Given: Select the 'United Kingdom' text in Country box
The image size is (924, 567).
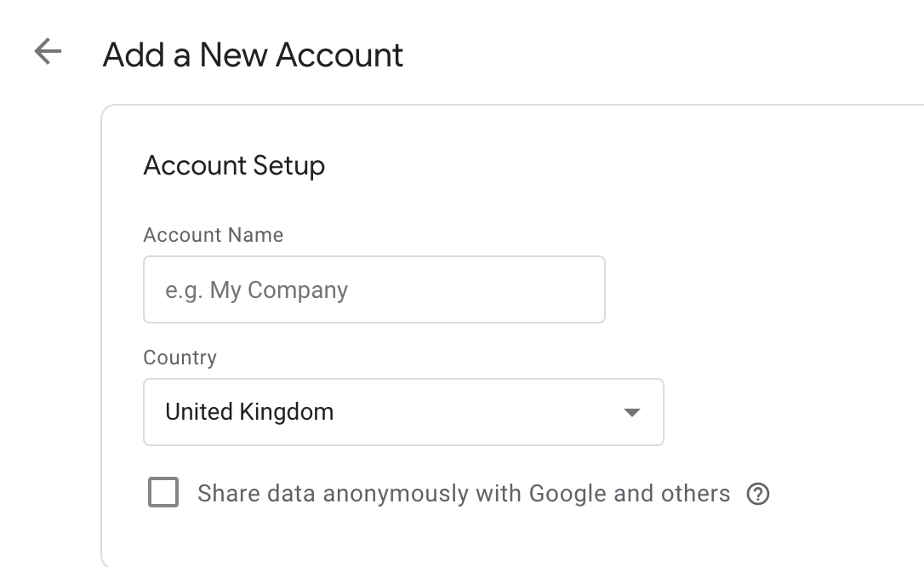Looking at the screenshot, I should coord(249,412).
